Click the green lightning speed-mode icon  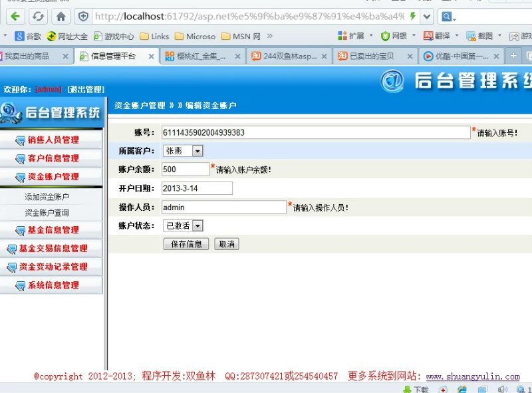(412, 16)
